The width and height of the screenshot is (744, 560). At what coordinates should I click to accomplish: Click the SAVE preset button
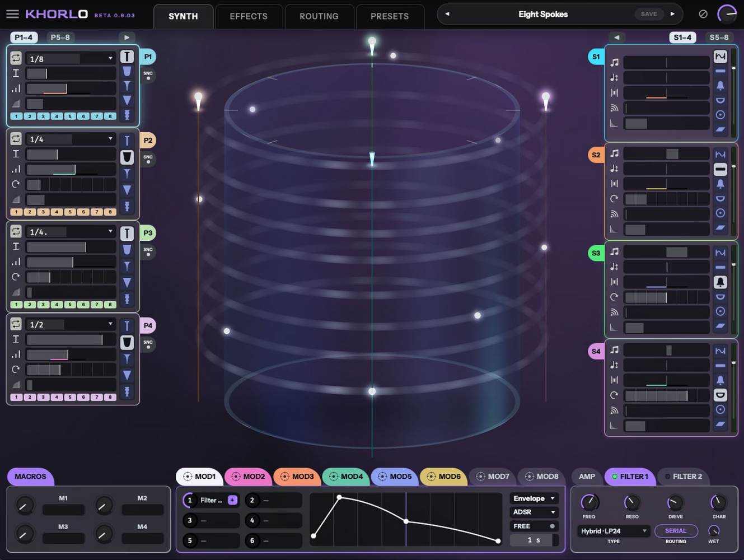[649, 14]
